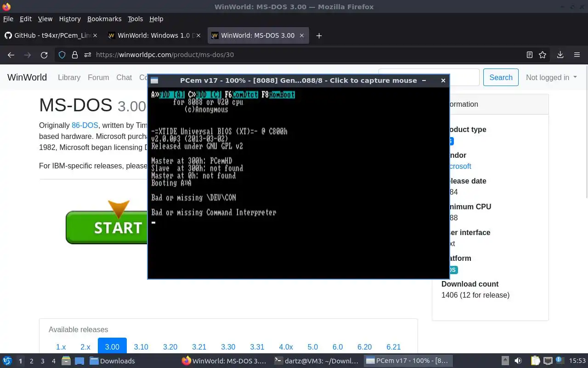Click the 15:53 clock

[577, 361]
